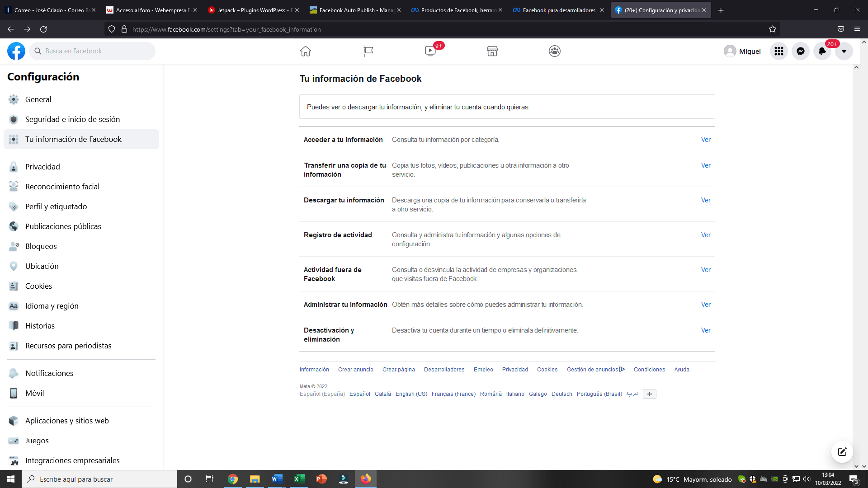
Task: Open Miguel's profile
Action: tap(742, 51)
